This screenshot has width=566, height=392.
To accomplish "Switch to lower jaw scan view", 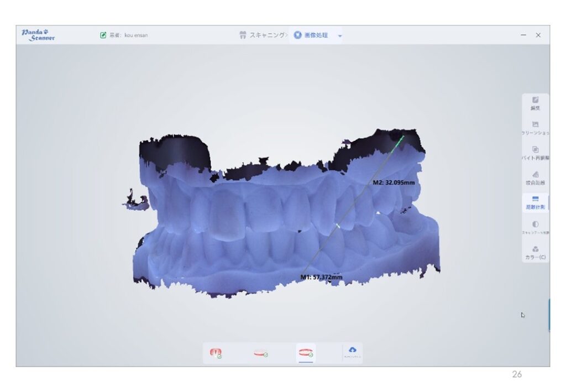I will pos(260,353).
